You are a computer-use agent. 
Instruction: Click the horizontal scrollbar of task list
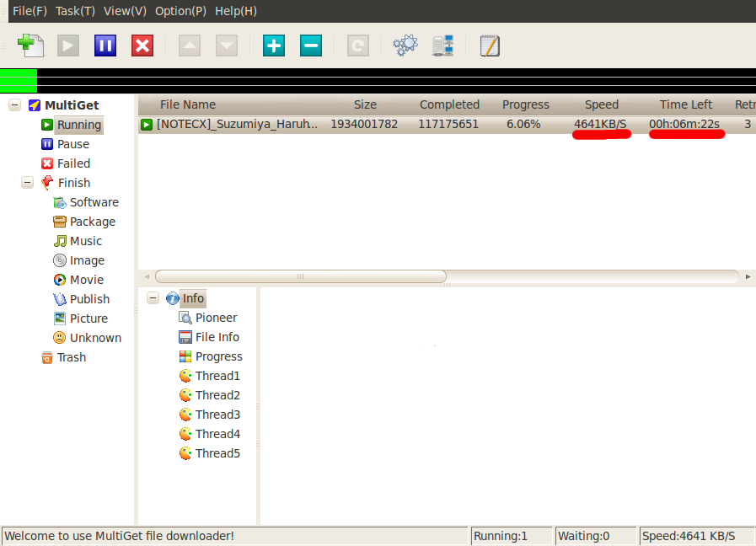(301, 276)
